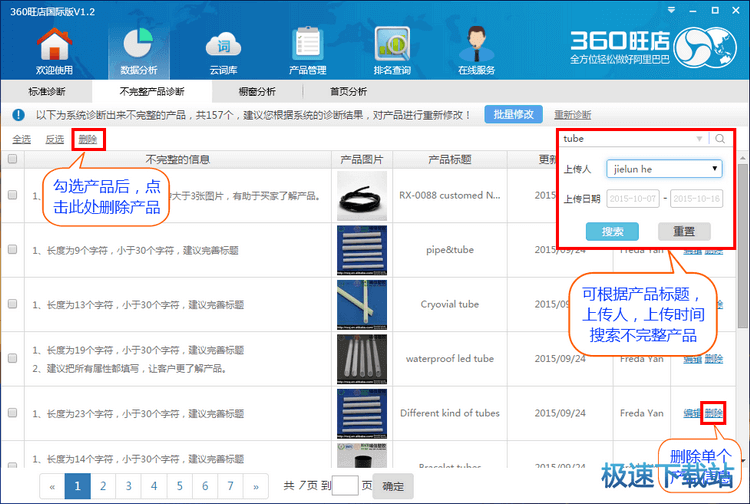This screenshot has width=750, height=504.
Task: Click the start date field 2015-10-07
Action: [x=633, y=198]
